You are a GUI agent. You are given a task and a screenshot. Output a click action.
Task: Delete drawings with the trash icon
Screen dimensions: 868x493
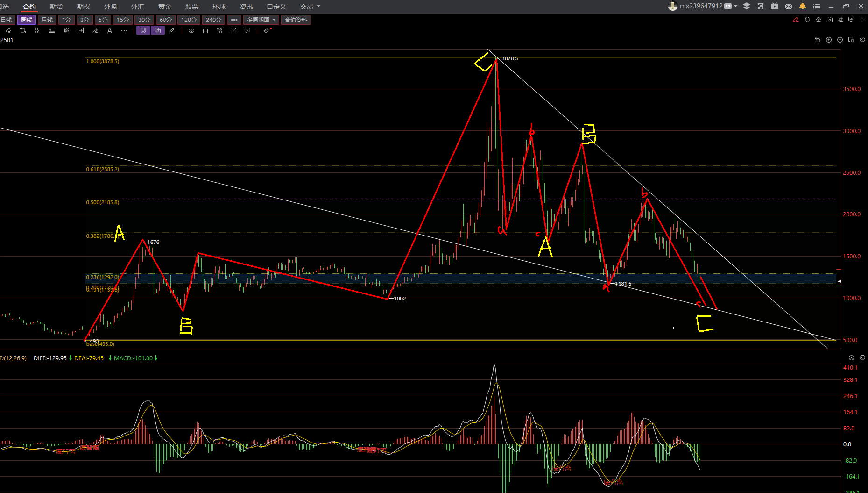click(x=205, y=30)
